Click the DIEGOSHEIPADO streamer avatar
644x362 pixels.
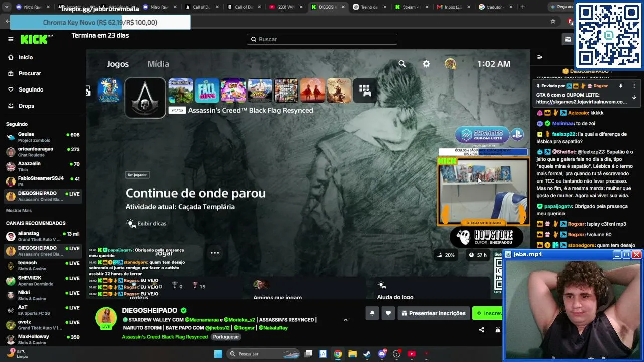click(106, 318)
